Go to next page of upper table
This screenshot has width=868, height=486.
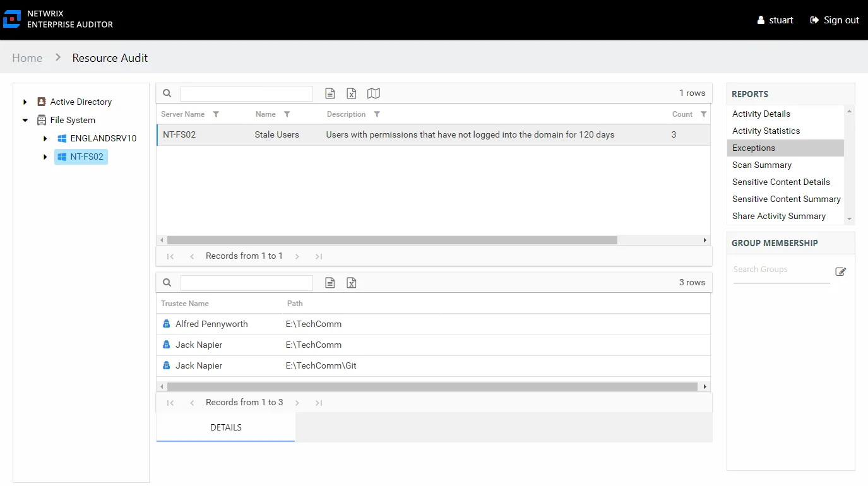(x=297, y=256)
